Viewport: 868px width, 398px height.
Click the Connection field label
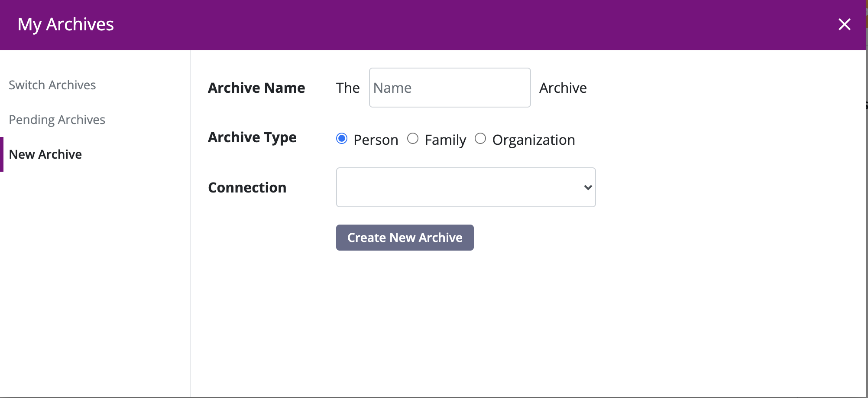coord(247,187)
